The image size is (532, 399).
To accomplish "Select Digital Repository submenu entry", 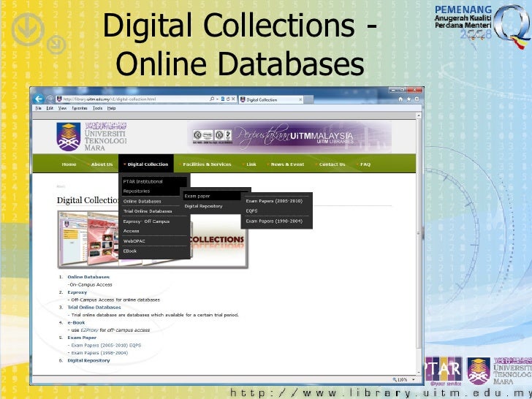I will [212, 206].
